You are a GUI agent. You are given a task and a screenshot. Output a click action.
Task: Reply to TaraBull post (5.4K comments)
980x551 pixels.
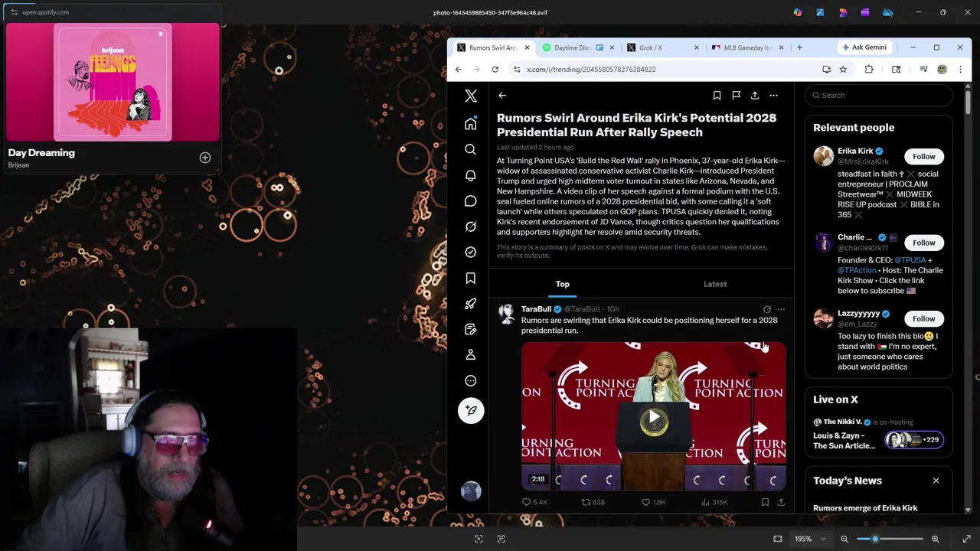pyautogui.click(x=534, y=502)
